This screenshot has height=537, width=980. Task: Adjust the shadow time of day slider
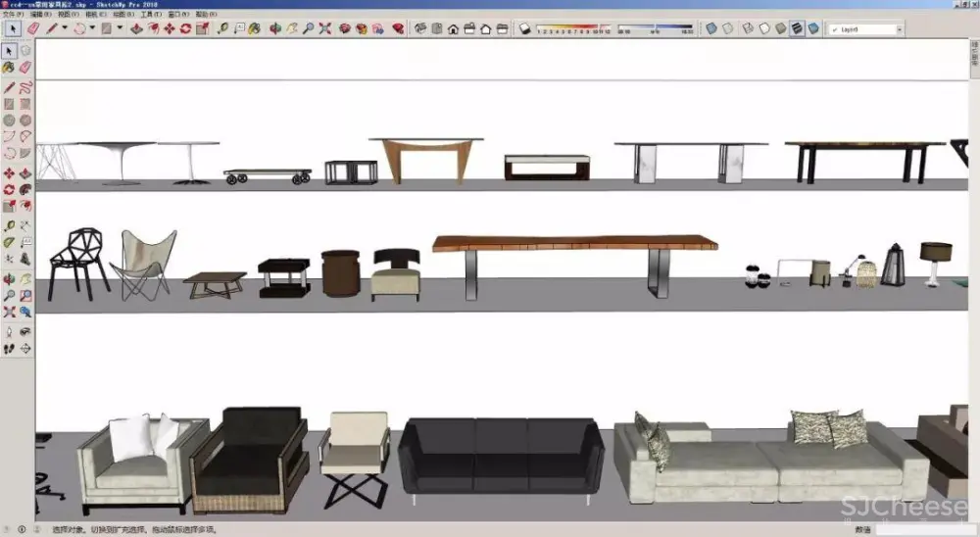click(x=657, y=26)
